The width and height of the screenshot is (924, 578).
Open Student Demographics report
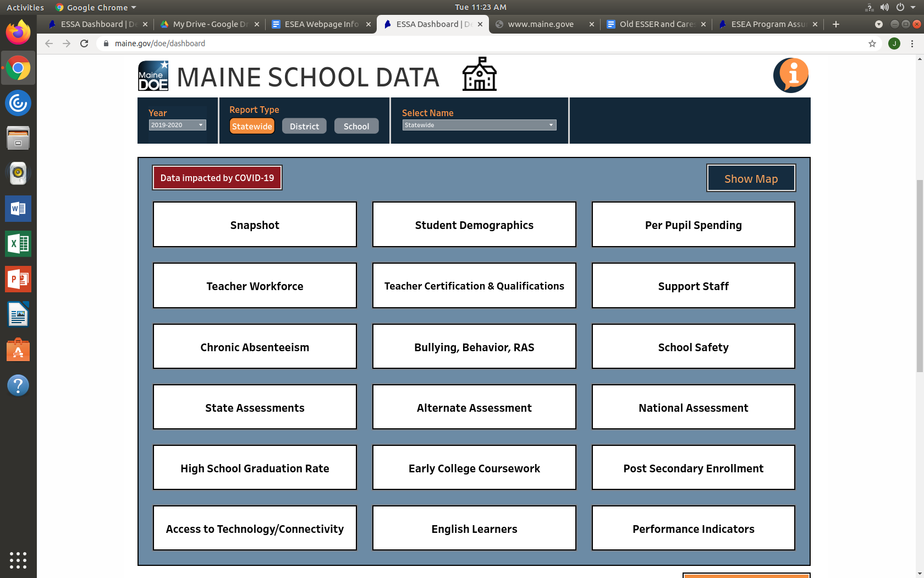point(474,225)
